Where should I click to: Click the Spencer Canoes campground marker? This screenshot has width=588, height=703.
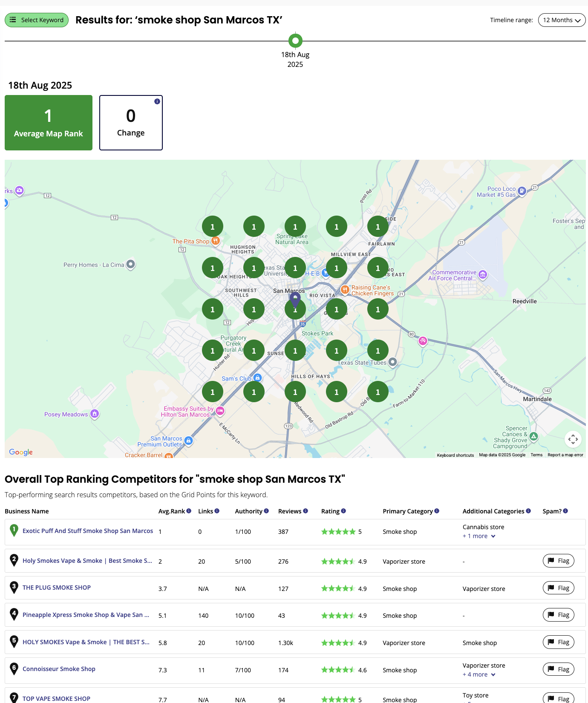click(534, 437)
